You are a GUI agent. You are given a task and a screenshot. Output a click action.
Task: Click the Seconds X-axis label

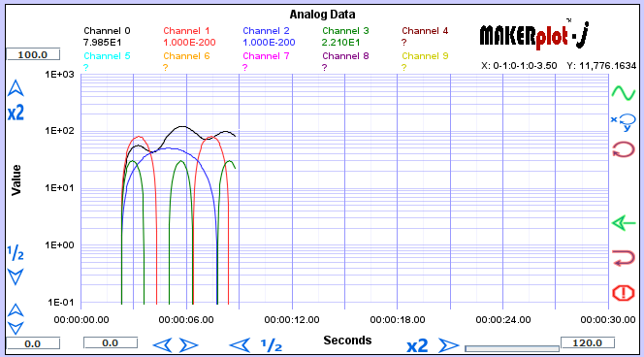347,341
